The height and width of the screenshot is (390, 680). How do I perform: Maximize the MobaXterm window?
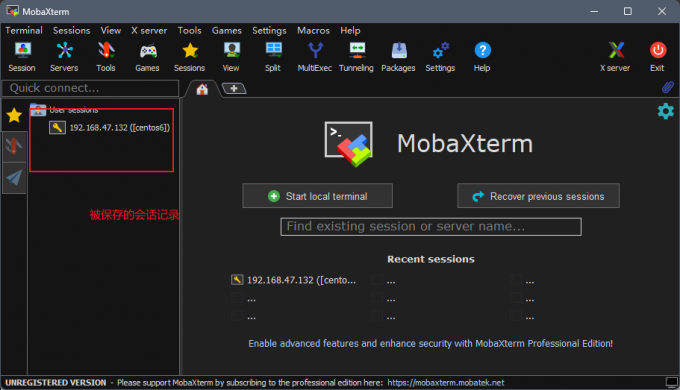click(x=628, y=11)
